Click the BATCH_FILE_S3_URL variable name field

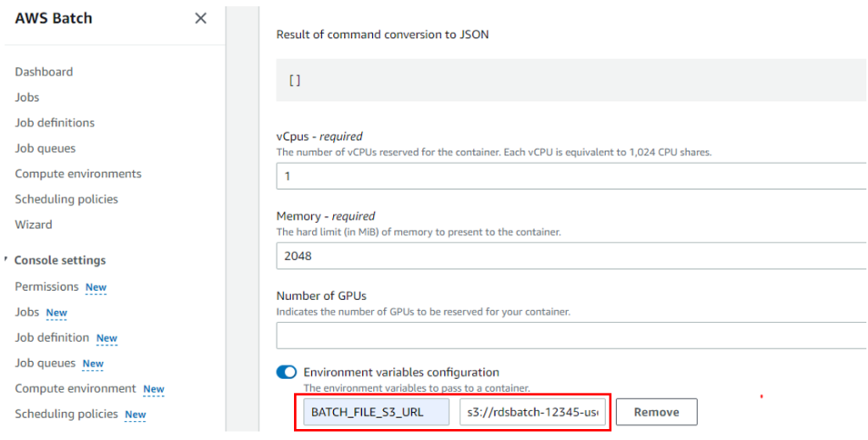(x=376, y=413)
